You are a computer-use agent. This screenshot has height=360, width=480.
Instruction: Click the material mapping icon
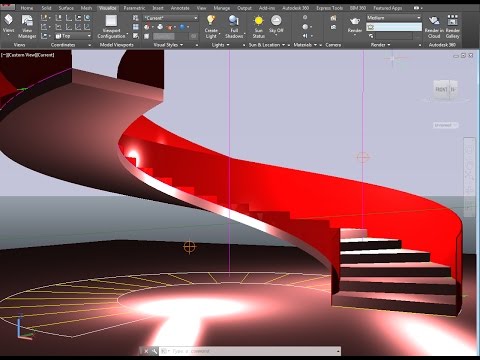[305, 36]
